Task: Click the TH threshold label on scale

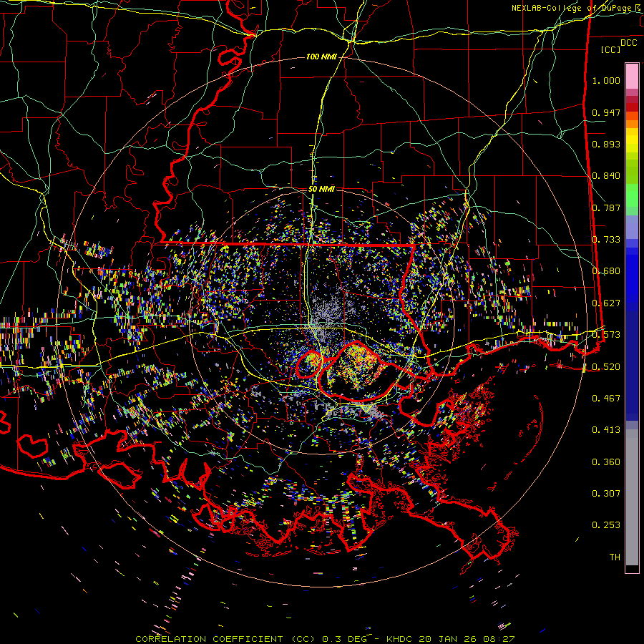Action: tap(615, 557)
